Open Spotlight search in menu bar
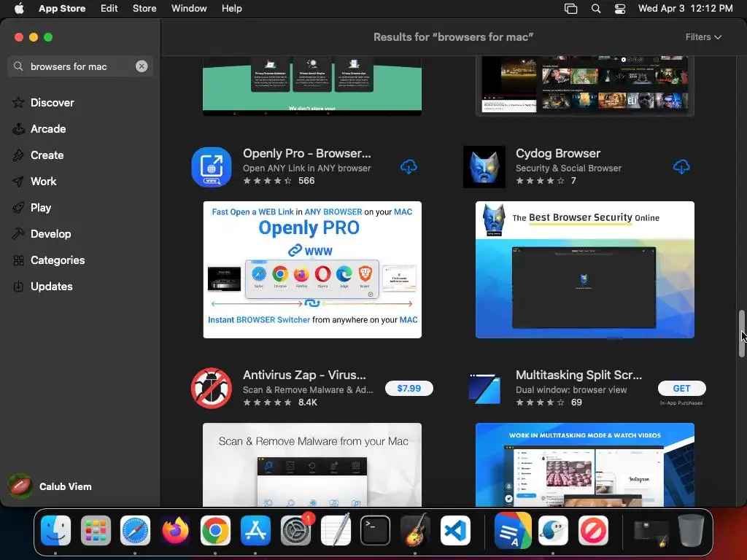 (x=595, y=8)
